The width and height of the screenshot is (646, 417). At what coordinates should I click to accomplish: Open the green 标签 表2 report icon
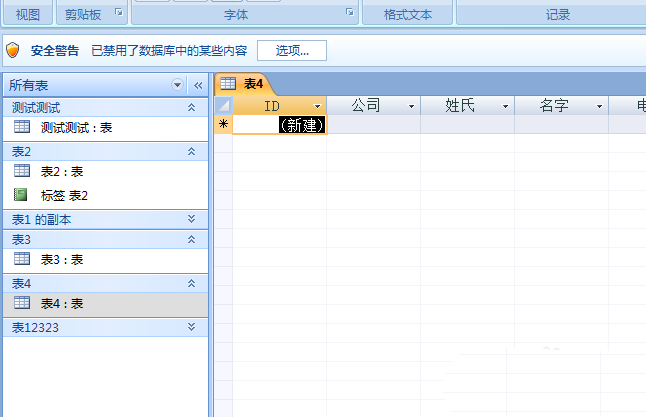coord(21,194)
